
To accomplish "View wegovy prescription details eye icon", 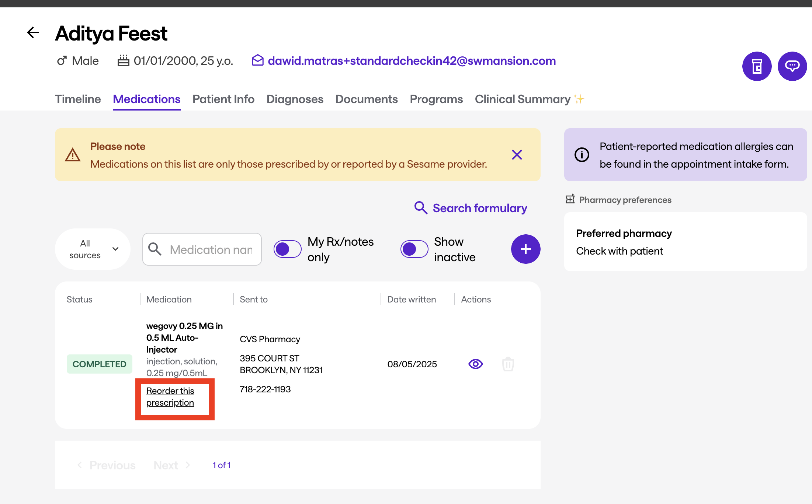I will point(475,364).
